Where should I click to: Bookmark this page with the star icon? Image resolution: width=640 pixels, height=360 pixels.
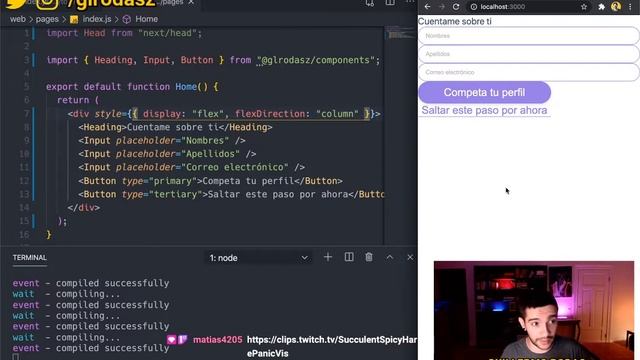point(584,7)
